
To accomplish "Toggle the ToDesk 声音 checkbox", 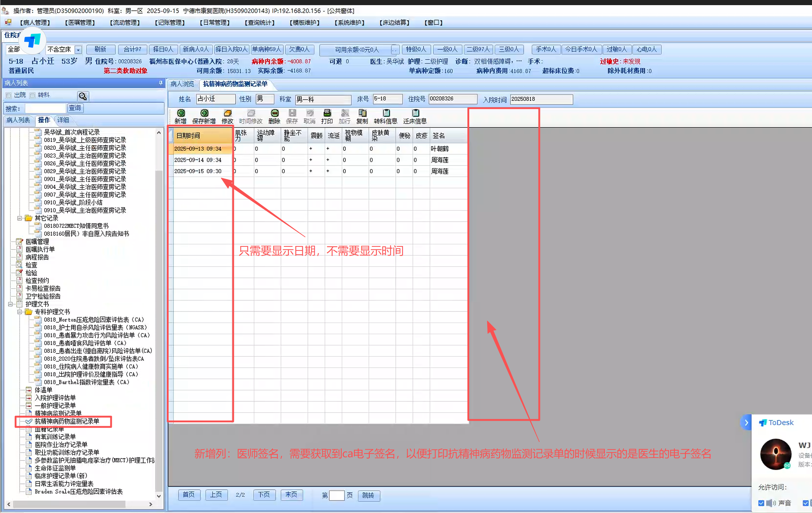I will pos(761,503).
